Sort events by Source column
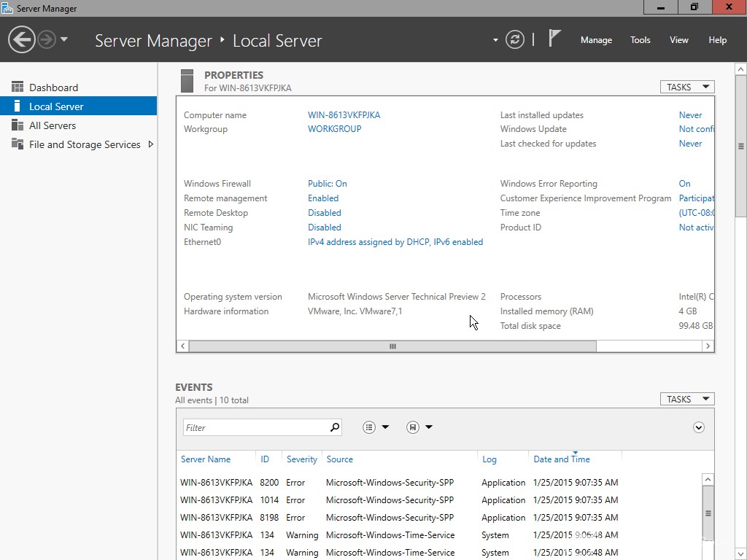747x560 pixels. click(340, 459)
